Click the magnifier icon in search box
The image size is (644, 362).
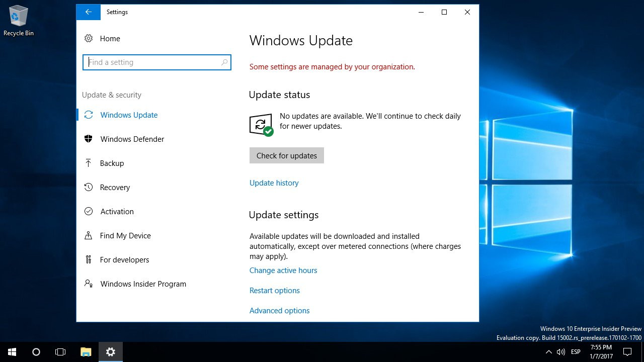(x=224, y=62)
